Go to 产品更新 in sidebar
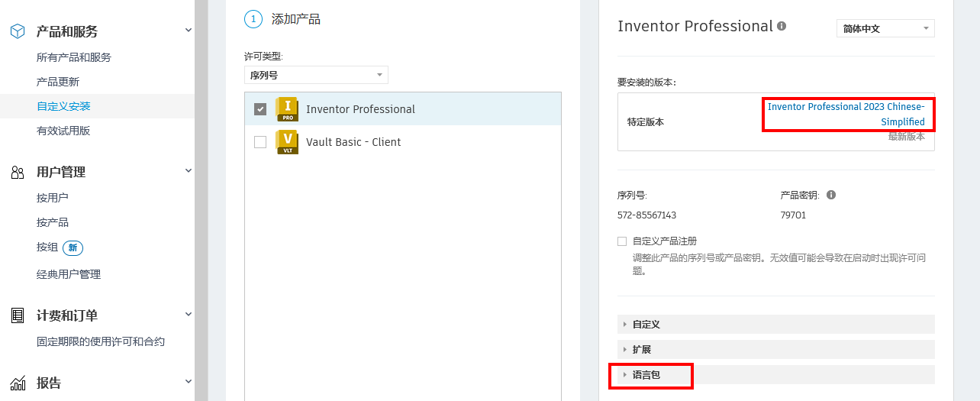The height and width of the screenshot is (401, 980). pyautogui.click(x=58, y=82)
